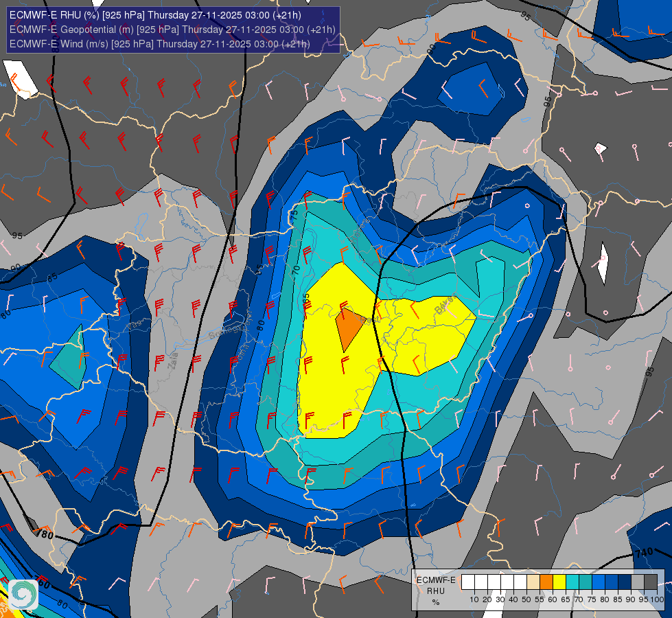Click the ECMWF-E Wind (m/s) title line
The width and height of the screenshot is (672, 618).
click(159, 44)
